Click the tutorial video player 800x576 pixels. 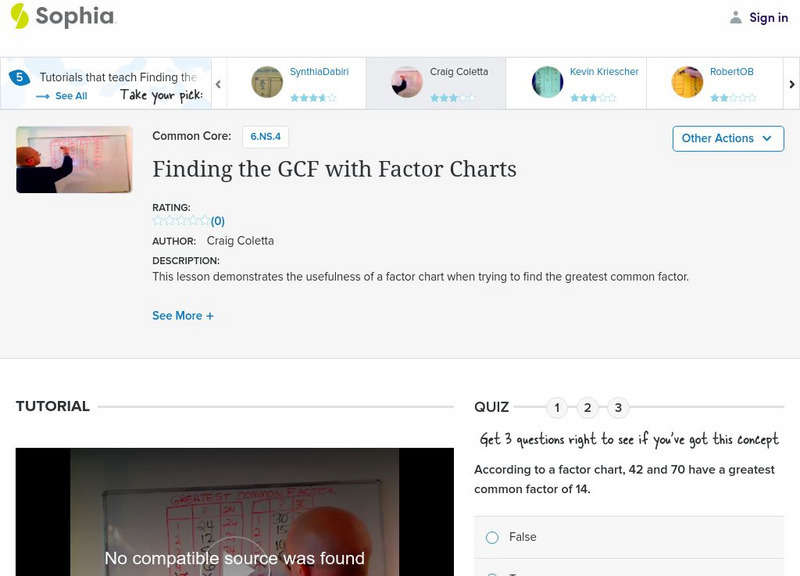(x=234, y=512)
